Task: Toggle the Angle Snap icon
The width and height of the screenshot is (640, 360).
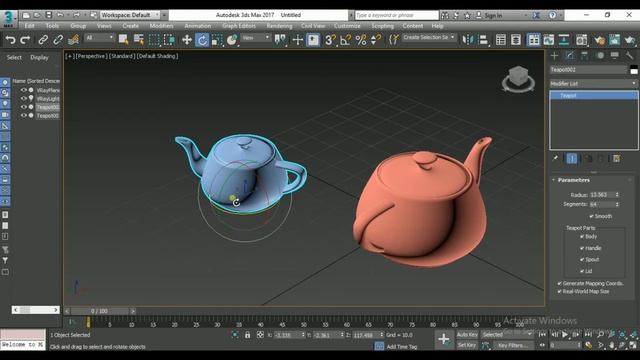Action: coord(345,40)
